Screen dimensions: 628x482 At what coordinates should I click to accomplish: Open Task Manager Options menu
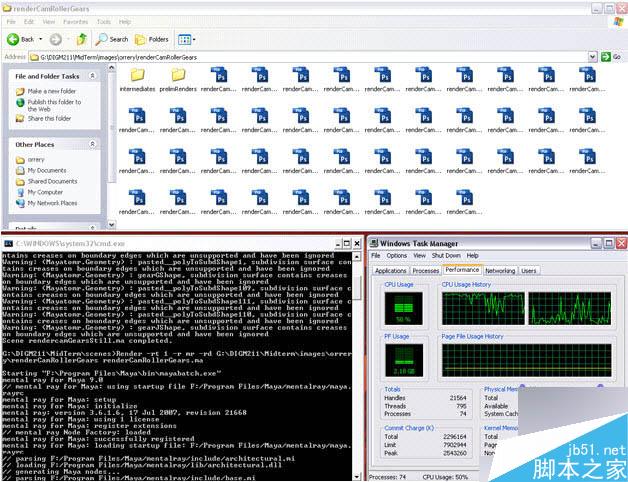click(397, 256)
